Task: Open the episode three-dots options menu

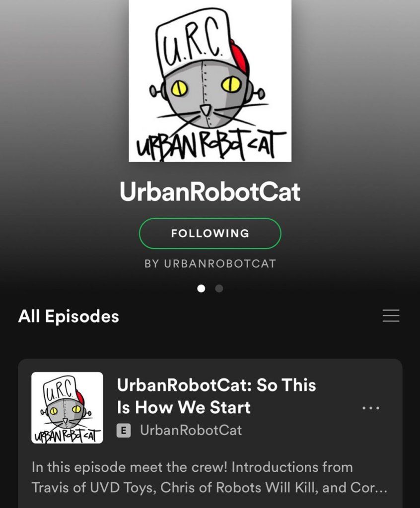Action: pos(371,408)
